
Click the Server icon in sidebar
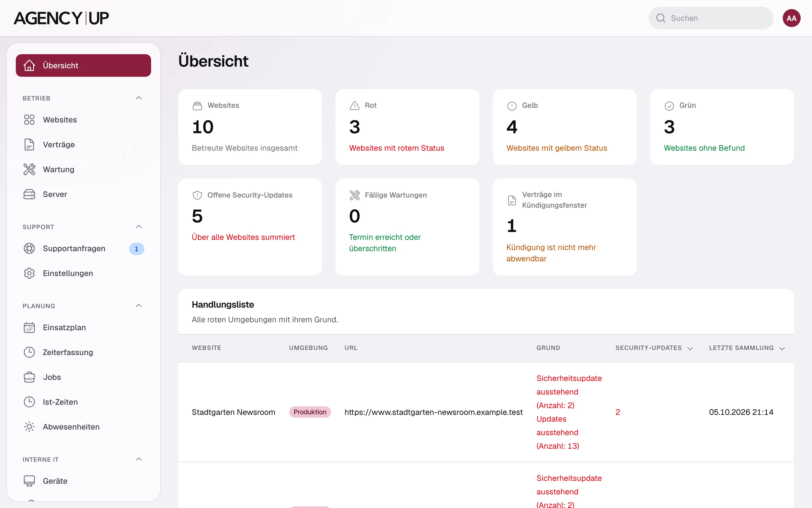coord(29,194)
